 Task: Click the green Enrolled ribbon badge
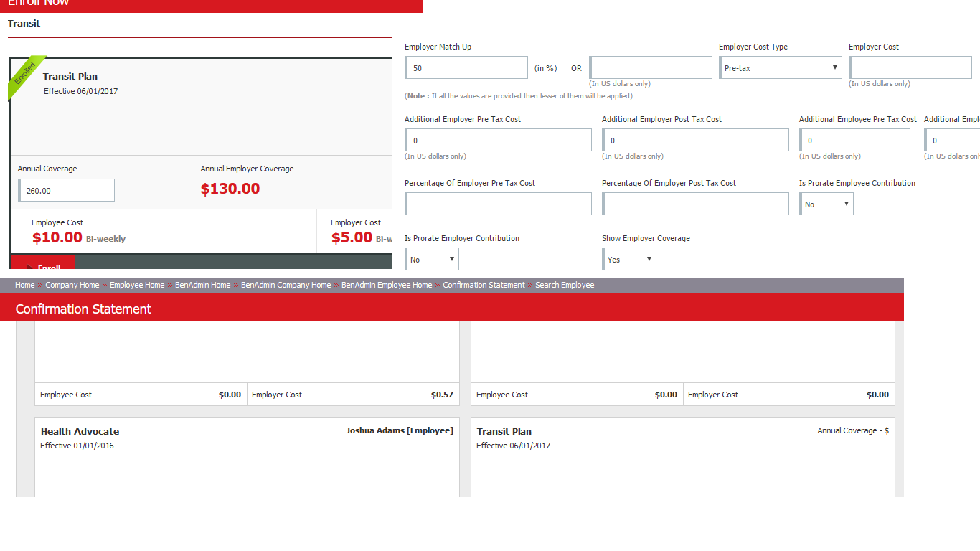(x=25, y=75)
